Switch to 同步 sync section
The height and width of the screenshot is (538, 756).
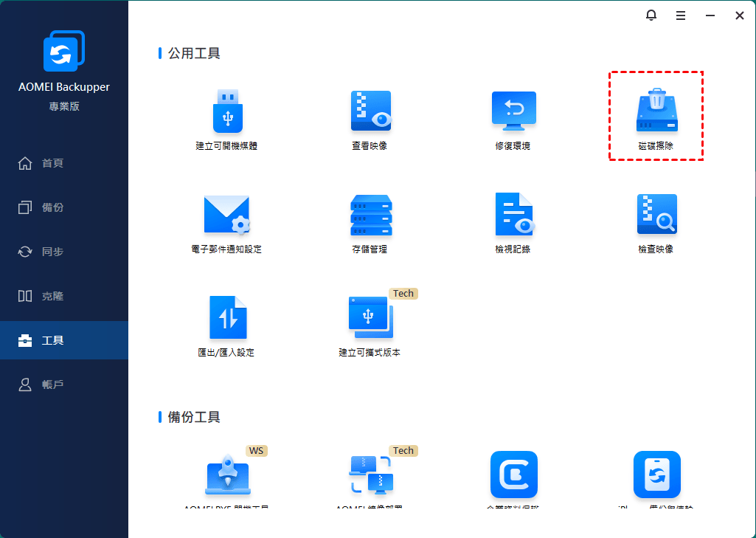pos(64,252)
